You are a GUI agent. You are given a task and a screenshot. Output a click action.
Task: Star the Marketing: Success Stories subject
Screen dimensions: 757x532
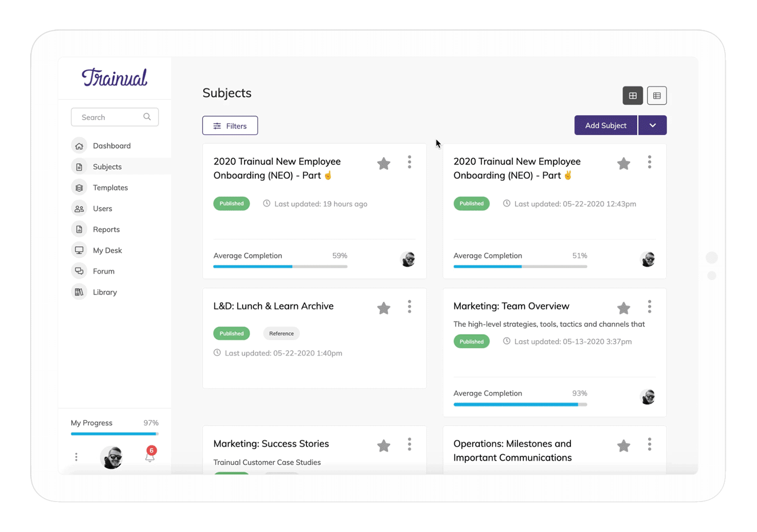tap(384, 446)
